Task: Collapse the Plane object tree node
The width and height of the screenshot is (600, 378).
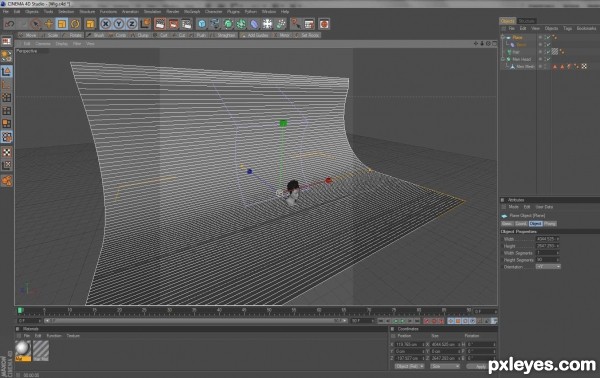Action: point(503,37)
